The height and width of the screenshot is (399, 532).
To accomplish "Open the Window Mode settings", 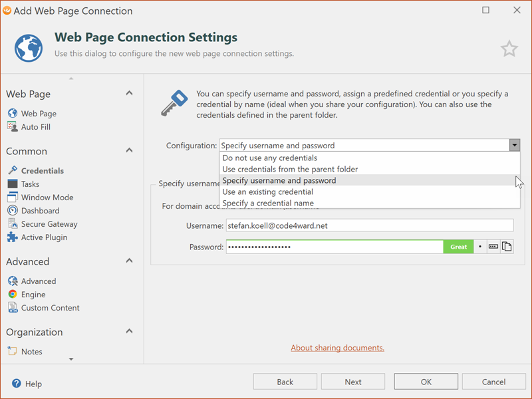I will [x=47, y=198].
